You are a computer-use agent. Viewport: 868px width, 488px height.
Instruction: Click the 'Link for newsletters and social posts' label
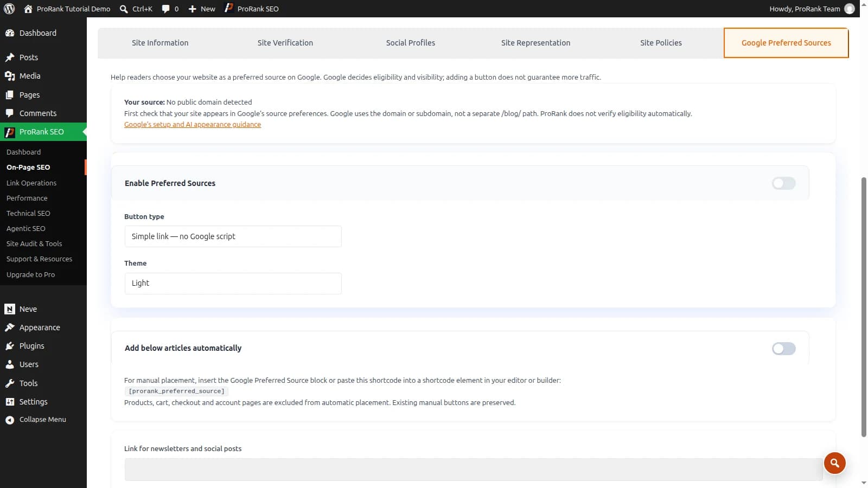pyautogui.click(x=183, y=449)
